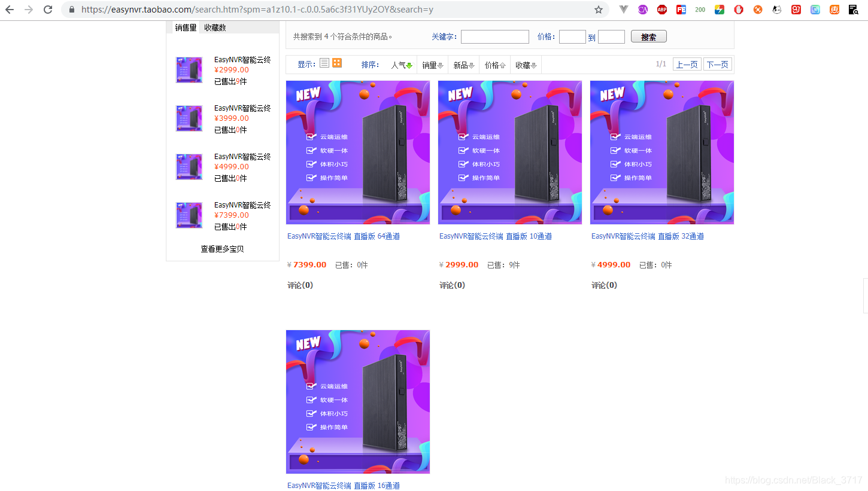The width and height of the screenshot is (868, 491).
Task: Click the 已售：9件 sold count text
Action: click(x=503, y=265)
